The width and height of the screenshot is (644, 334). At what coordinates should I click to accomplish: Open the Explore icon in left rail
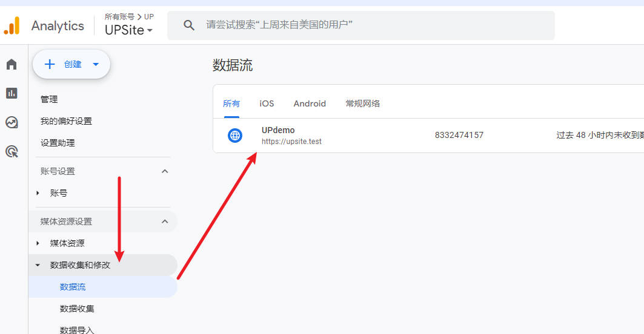[12, 122]
